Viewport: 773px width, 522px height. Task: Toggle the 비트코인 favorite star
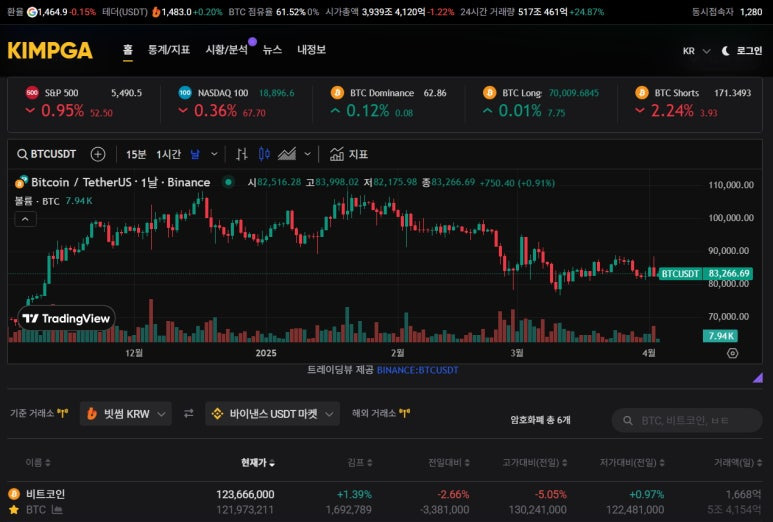click(14, 510)
